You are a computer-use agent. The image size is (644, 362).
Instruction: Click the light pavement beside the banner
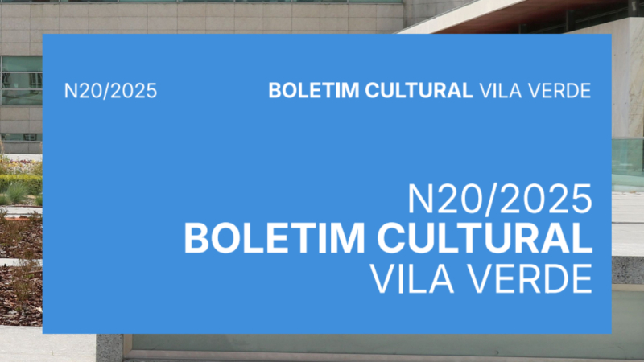(x=627, y=217)
